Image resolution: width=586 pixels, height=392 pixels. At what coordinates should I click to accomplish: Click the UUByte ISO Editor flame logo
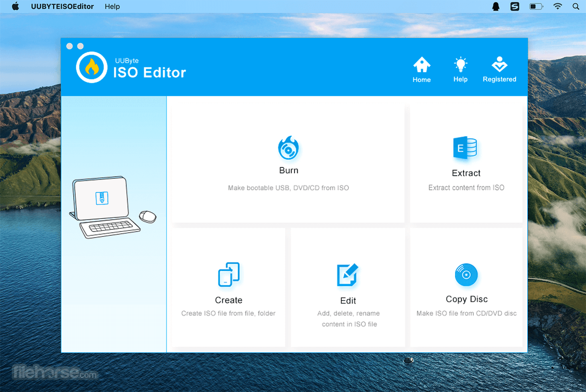tap(91, 67)
